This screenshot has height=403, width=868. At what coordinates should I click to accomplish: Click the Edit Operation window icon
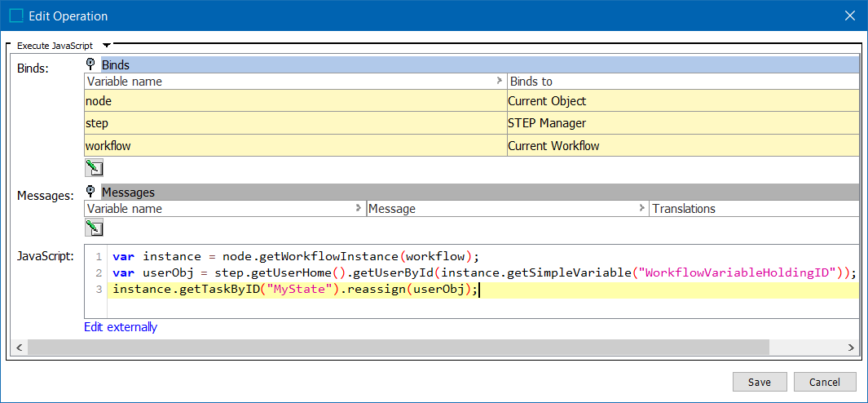point(17,15)
